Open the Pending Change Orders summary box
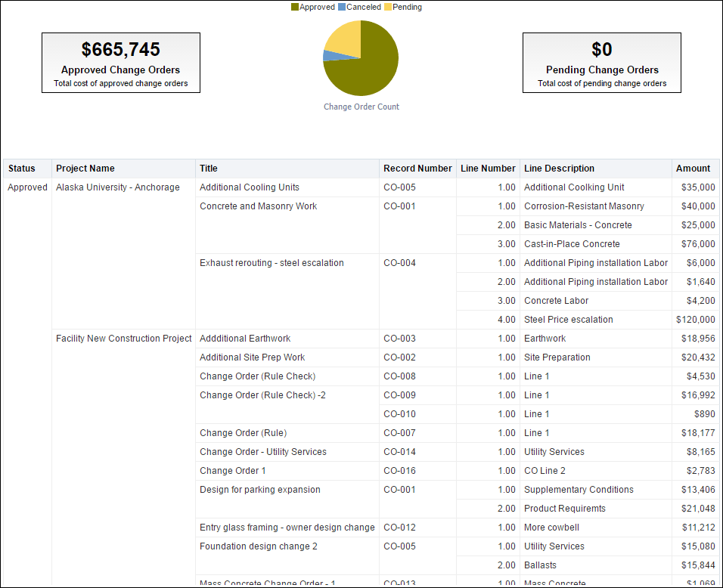Image resolution: width=723 pixels, height=588 pixels. pos(601,63)
